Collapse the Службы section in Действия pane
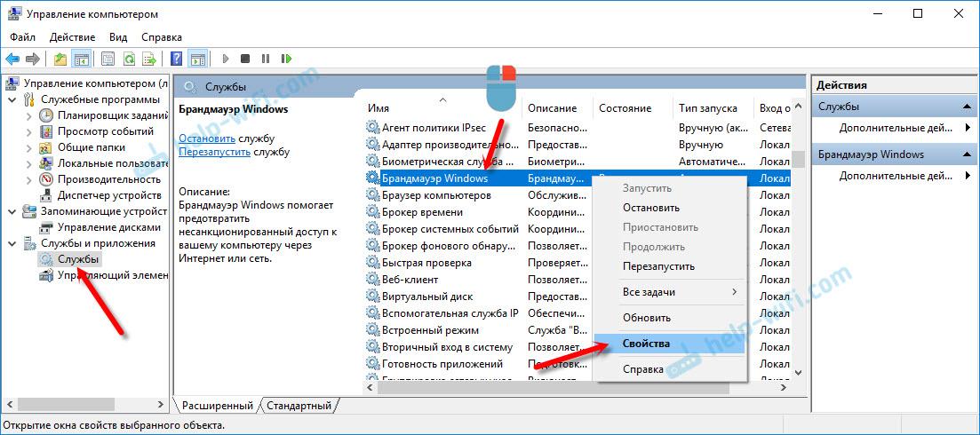The height and width of the screenshot is (435, 980). [x=967, y=107]
